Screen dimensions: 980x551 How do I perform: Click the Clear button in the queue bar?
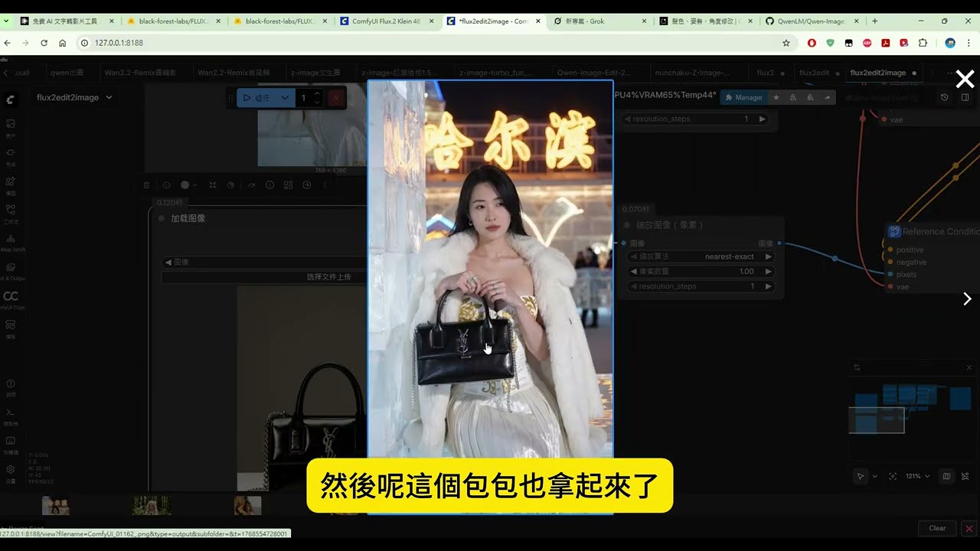coord(937,528)
